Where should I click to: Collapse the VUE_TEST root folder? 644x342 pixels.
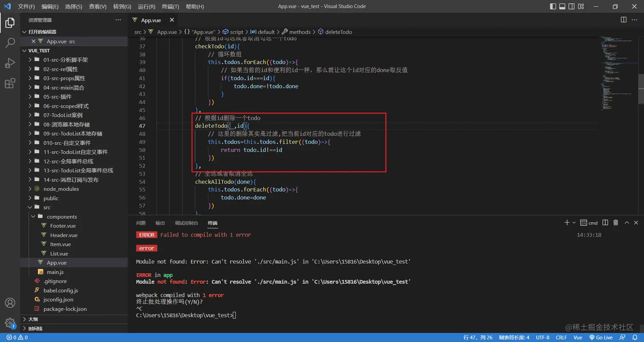(74, 50)
